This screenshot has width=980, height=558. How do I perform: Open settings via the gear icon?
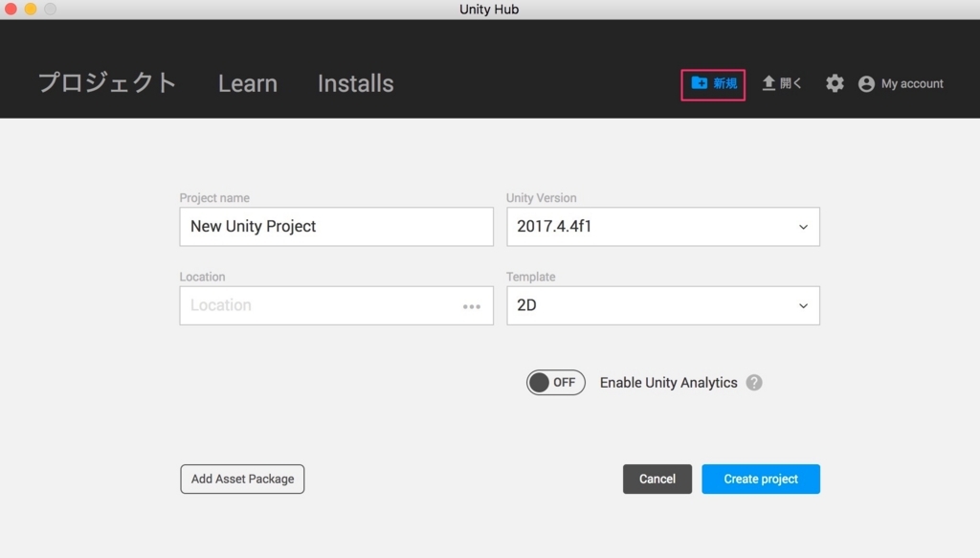point(835,83)
